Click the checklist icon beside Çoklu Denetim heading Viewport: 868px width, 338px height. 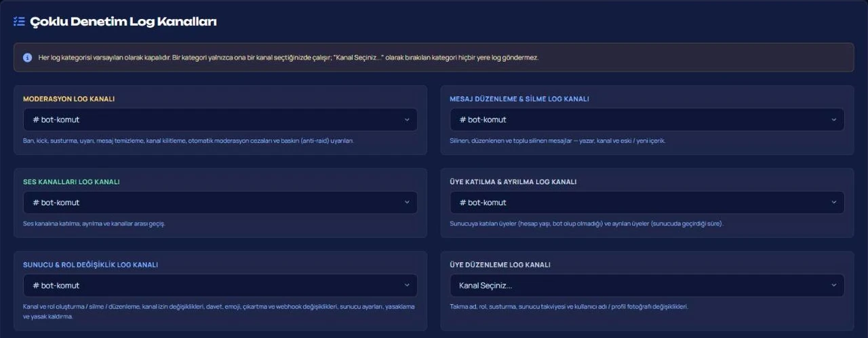tap(19, 22)
